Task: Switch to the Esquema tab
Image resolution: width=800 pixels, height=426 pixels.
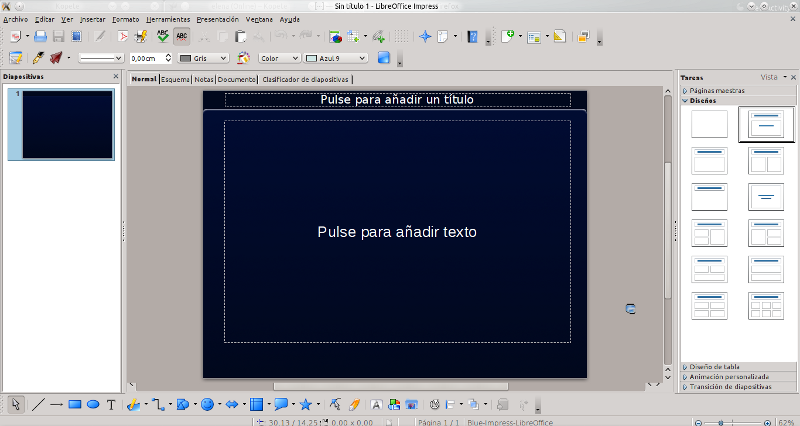Action: 175,79
